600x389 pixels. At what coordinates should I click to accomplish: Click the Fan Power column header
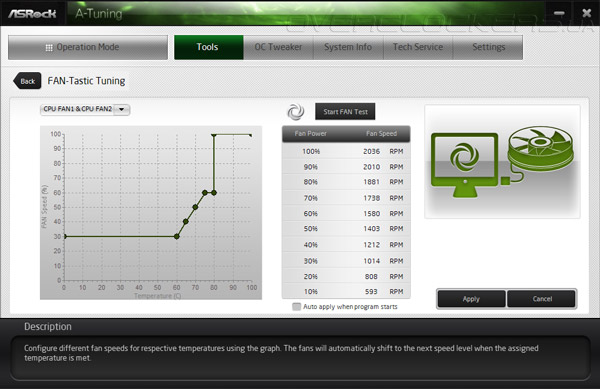point(310,133)
